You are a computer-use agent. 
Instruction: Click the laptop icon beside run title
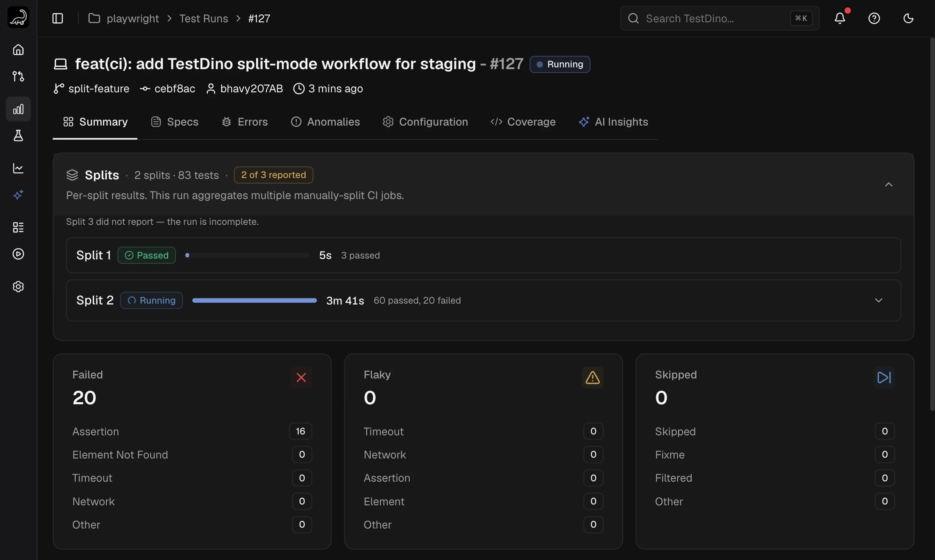pos(60,64)
